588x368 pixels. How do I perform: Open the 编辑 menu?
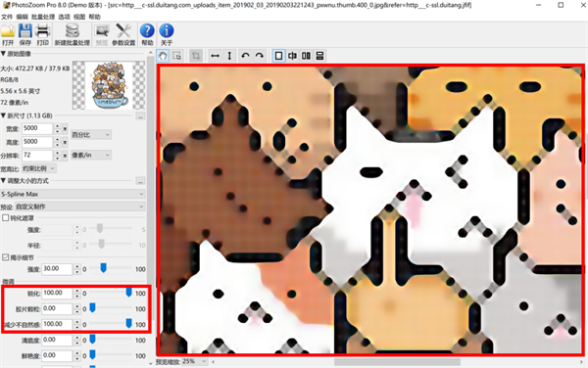[23, 17]
